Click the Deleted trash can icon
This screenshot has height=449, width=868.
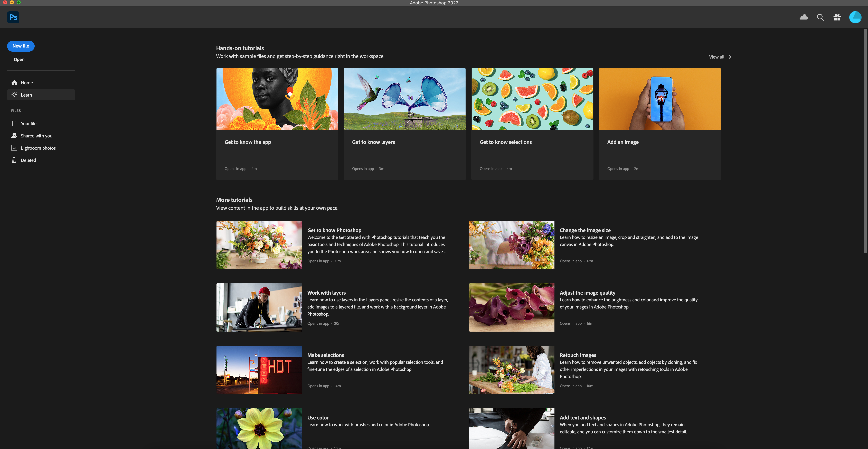click(x=14, y=160)
